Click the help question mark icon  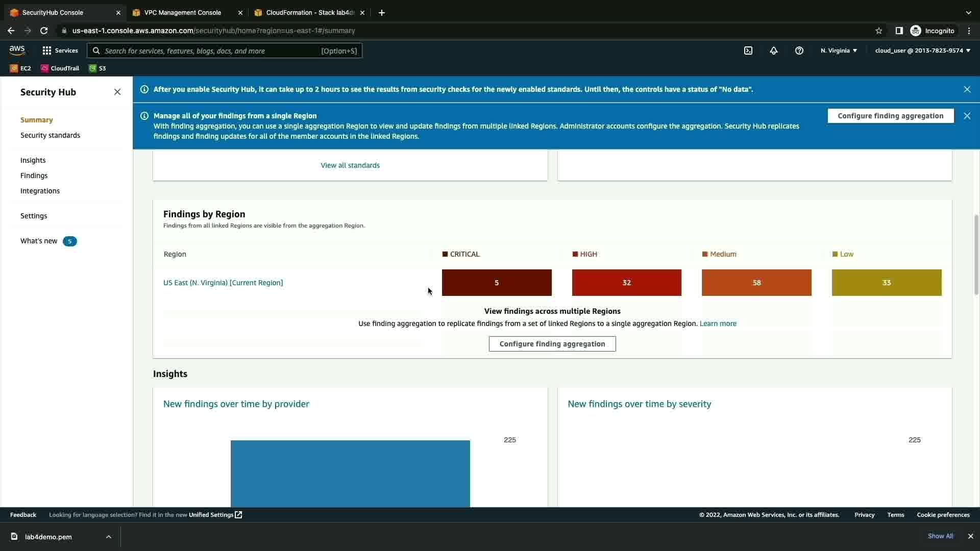pyautogui.click(x=799, y=51)
